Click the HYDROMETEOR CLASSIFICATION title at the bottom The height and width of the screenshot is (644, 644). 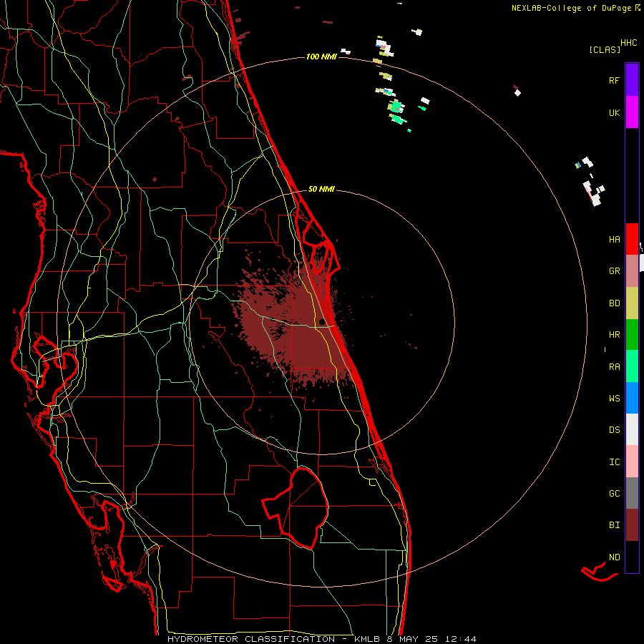(251, 639)
